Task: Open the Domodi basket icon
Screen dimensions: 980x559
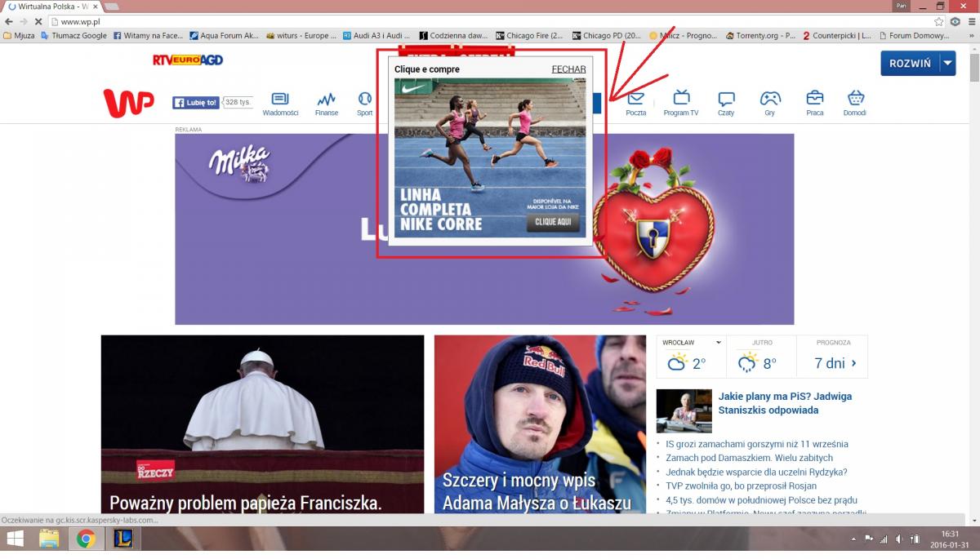Action: pos(855,104)
